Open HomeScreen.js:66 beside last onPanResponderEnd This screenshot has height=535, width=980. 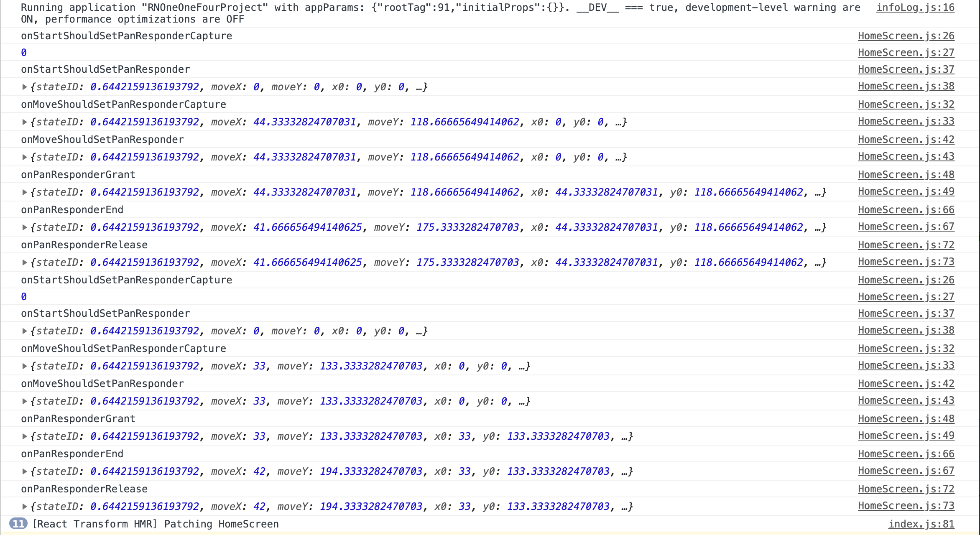tap(906, 454)
